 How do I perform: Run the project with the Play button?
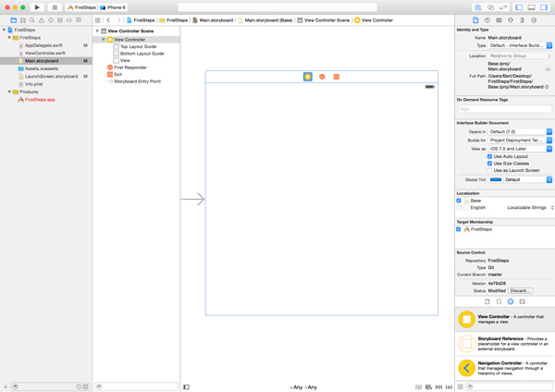(x=37, y=7)
